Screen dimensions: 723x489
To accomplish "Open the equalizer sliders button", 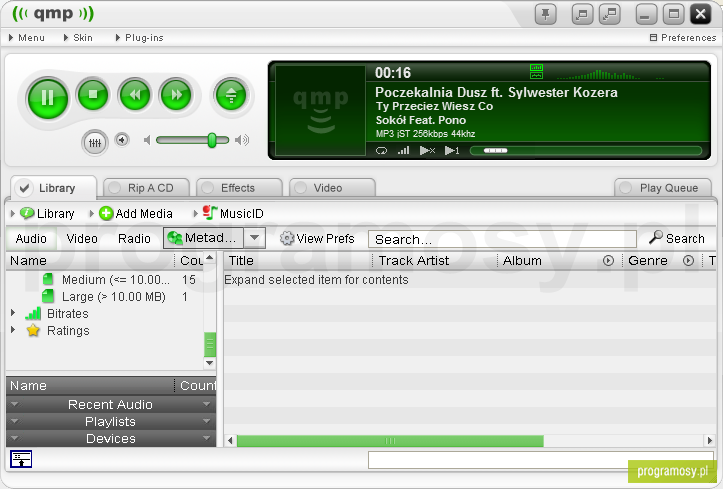I will pyautogui.click(x=95, y=142).
